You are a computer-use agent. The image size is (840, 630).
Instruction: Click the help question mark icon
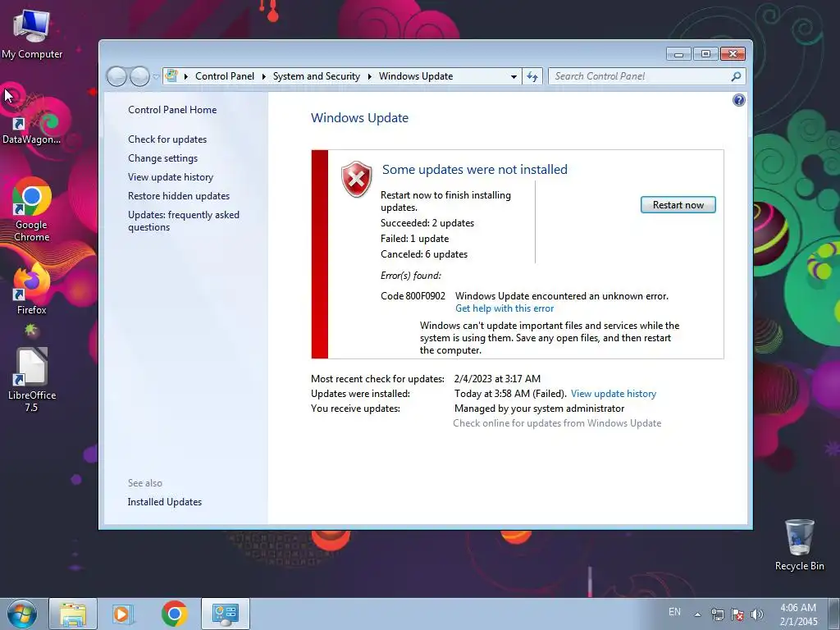[739, 100]
